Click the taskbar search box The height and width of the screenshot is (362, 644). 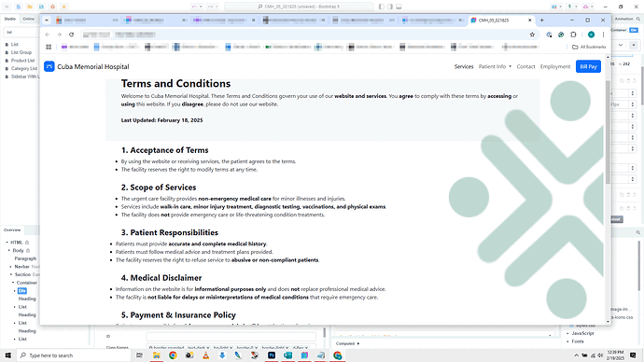pos(74,355)
